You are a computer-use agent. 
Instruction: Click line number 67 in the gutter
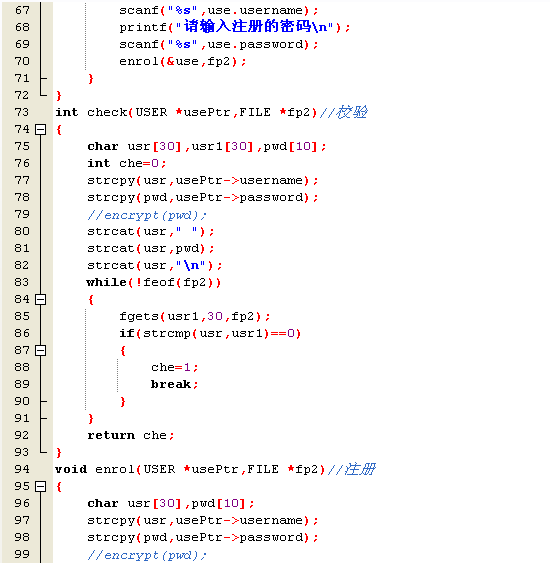(x=22, y=10)
